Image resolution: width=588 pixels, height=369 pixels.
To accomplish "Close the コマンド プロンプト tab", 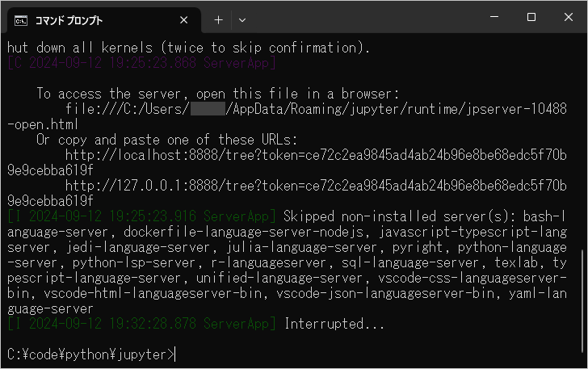I will 184,19.
